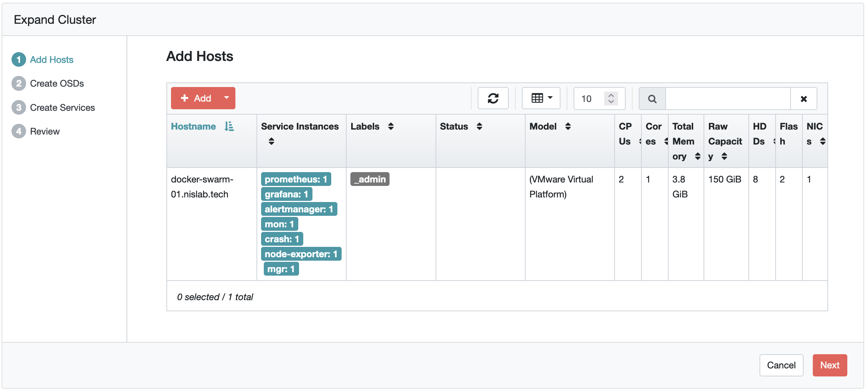Click inside the search text field
This screenshot has height=391, width=868.
(x=727, y=99)
